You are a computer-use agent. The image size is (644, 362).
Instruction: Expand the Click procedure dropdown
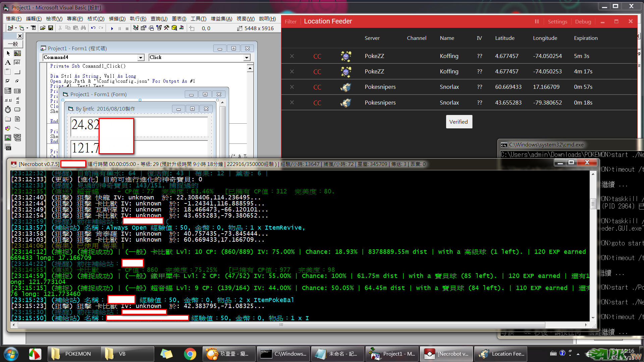247,58
